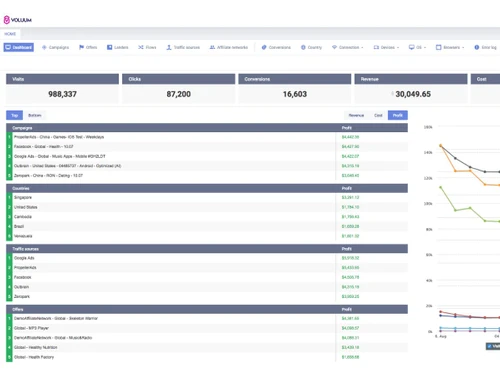This screenshot has height=375, width=500.
Task: Open the Outbrain United States Android campaign
Action: tap(207, 166)
